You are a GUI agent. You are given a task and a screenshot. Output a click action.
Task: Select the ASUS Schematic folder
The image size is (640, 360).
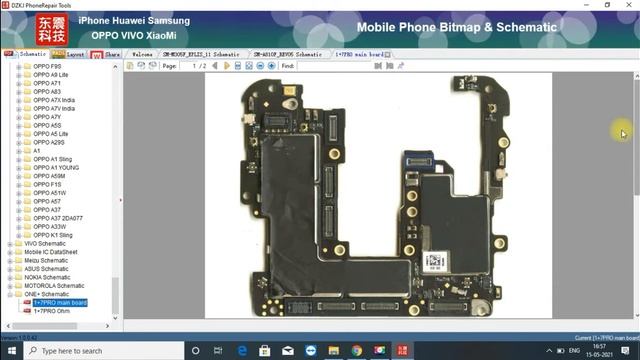pos(46,269)
